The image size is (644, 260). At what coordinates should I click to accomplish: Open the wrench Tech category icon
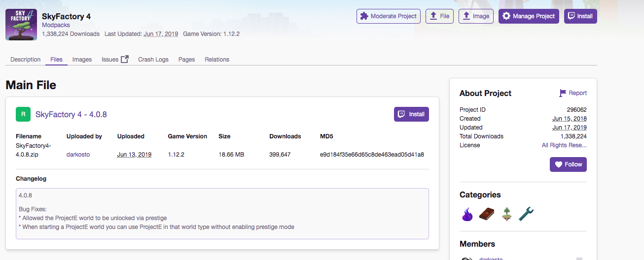tap(526, 214)
